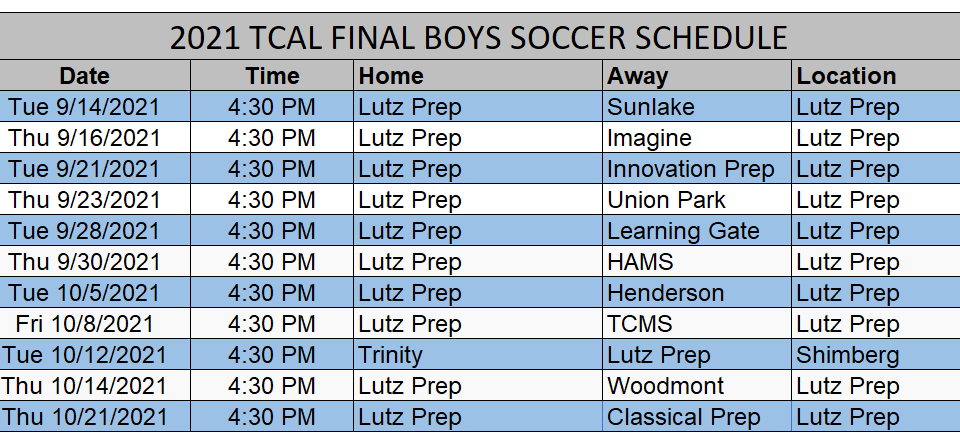The height and width of the screenshot is (446, 960).
Task: Select the TCMS away team cell
Action: coord(697,323)
